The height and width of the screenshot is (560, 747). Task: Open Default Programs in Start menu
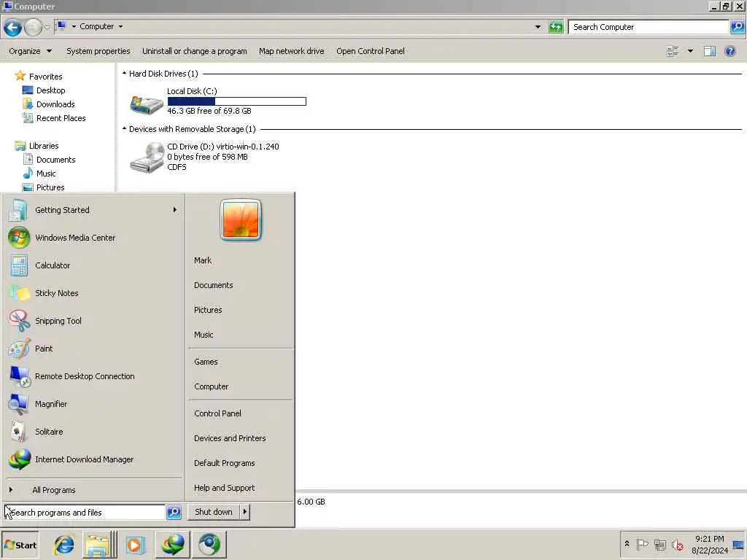coord(225,463)
